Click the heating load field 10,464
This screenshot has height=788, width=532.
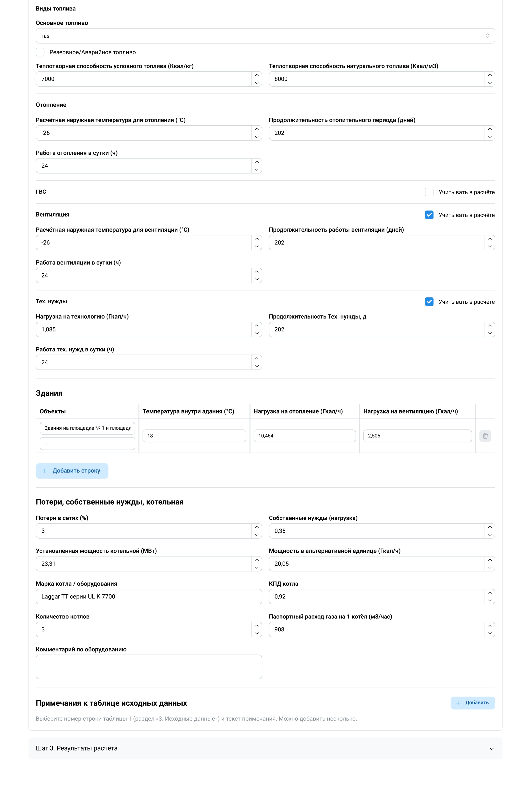[x=304, y=436]
